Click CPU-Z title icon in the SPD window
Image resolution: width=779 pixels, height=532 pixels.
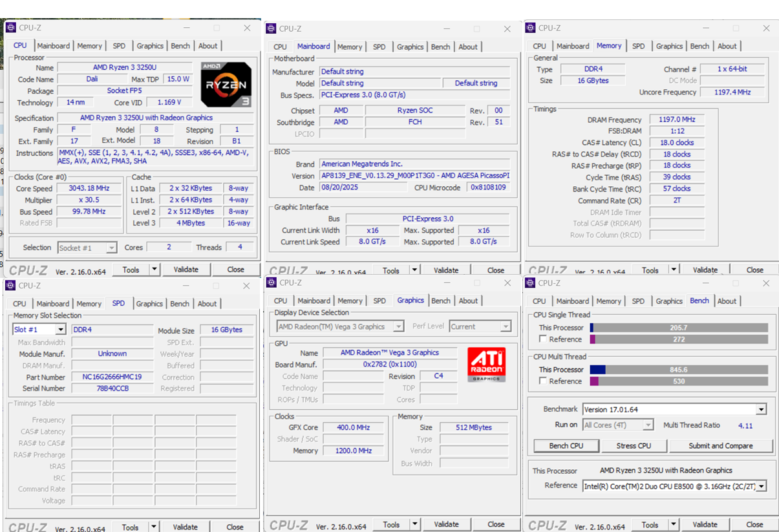coord(10,285)
